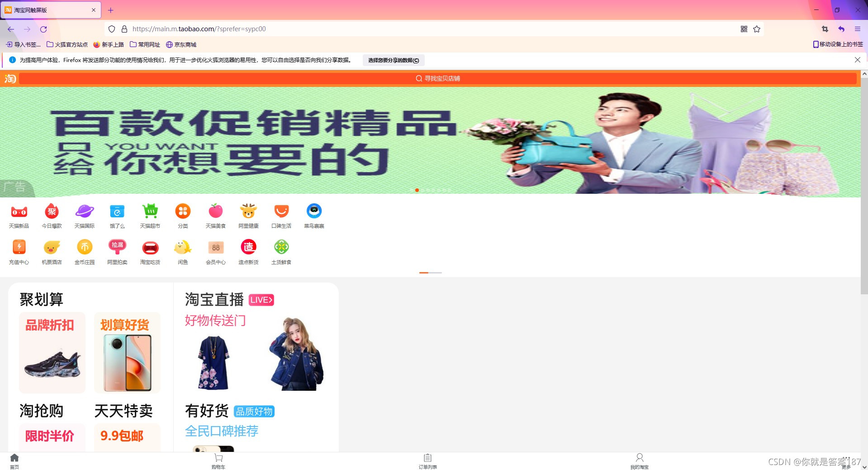Open 品牌折扣 sneaker card
Viewport: 868px width, 470px height.
click(52, 353)
